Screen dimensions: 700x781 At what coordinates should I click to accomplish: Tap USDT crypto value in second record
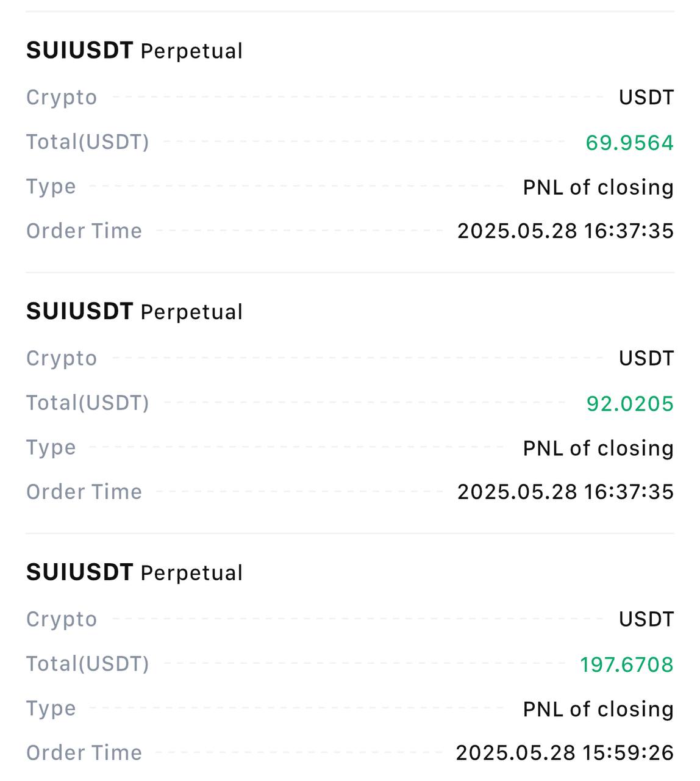click(646, 359)
